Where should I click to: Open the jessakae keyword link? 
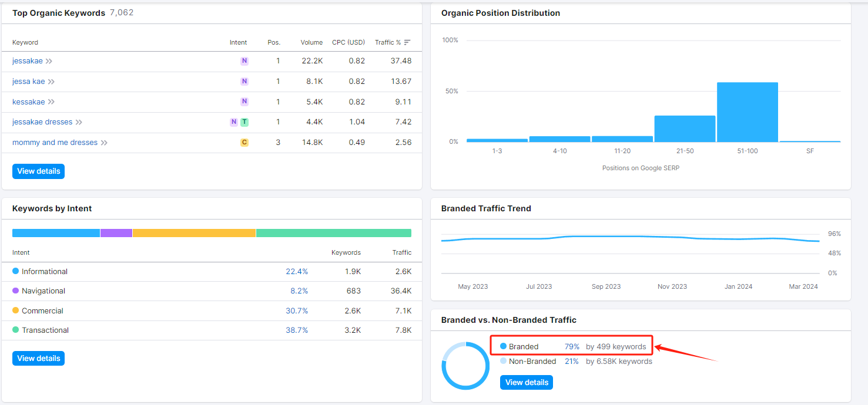(x=28, y=61)
